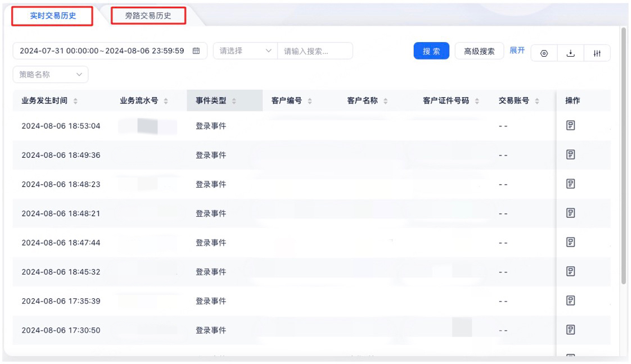Click the blue 搜索 button

point(431,51)
